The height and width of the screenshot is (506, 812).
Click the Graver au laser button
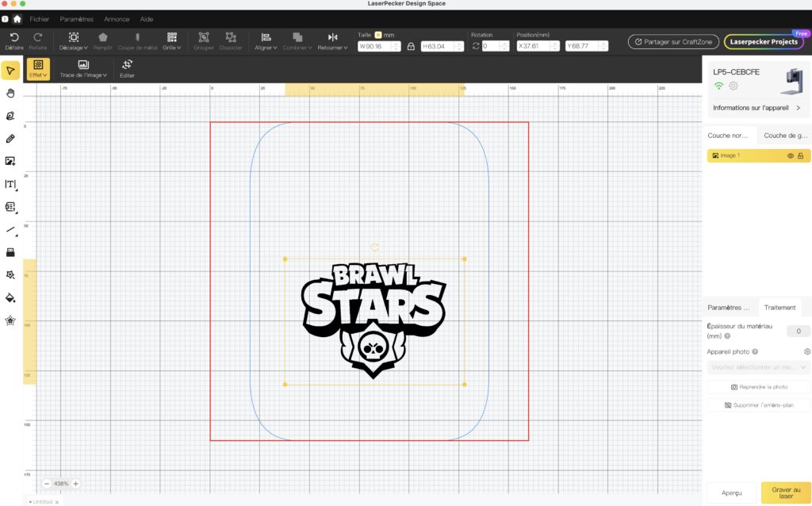pyautogui.click(x=786, y=493)
